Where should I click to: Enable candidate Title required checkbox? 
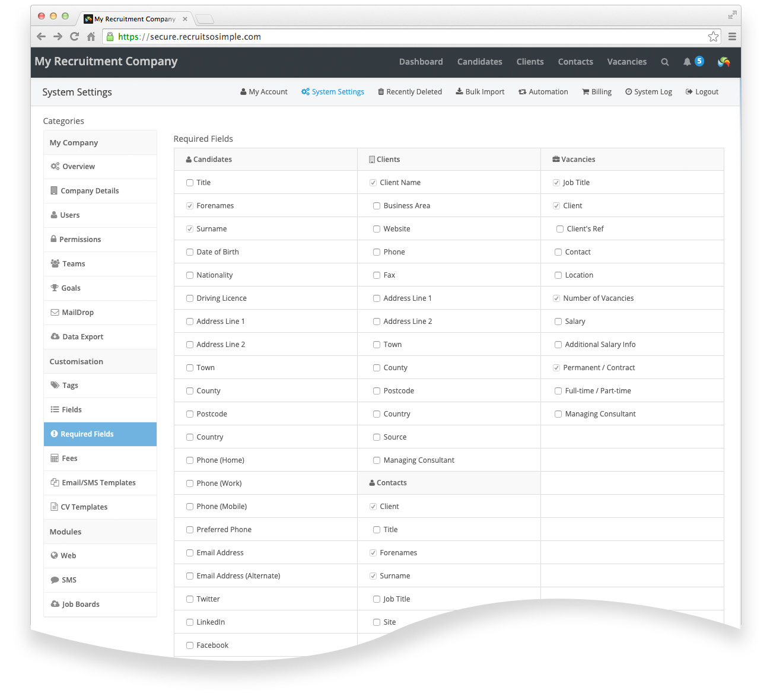[x=190, y=183]
